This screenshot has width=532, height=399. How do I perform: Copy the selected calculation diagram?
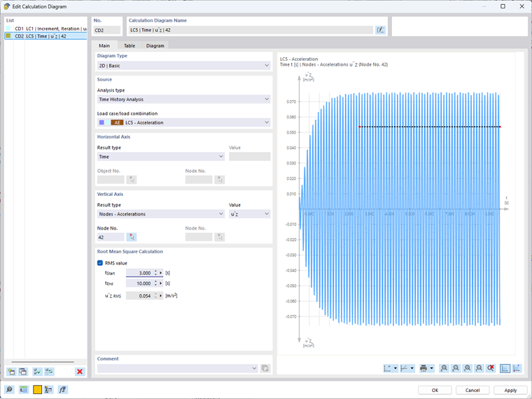[x=23, y=372]
